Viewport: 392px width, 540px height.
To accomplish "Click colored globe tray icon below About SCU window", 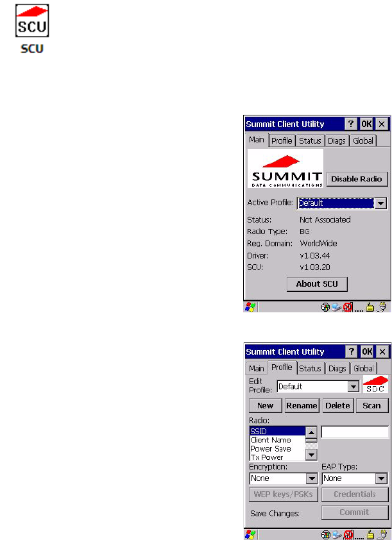I will click(325, 307).
